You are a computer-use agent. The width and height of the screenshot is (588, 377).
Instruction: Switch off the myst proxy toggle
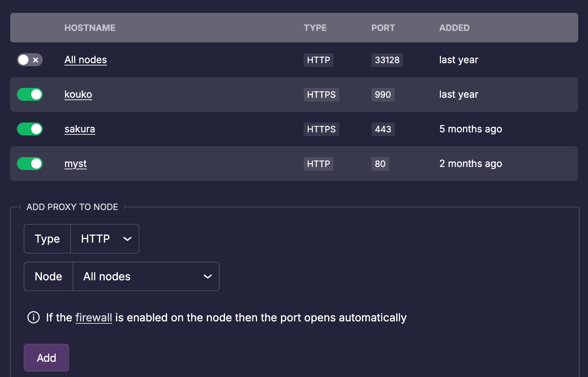click(30, 164)
